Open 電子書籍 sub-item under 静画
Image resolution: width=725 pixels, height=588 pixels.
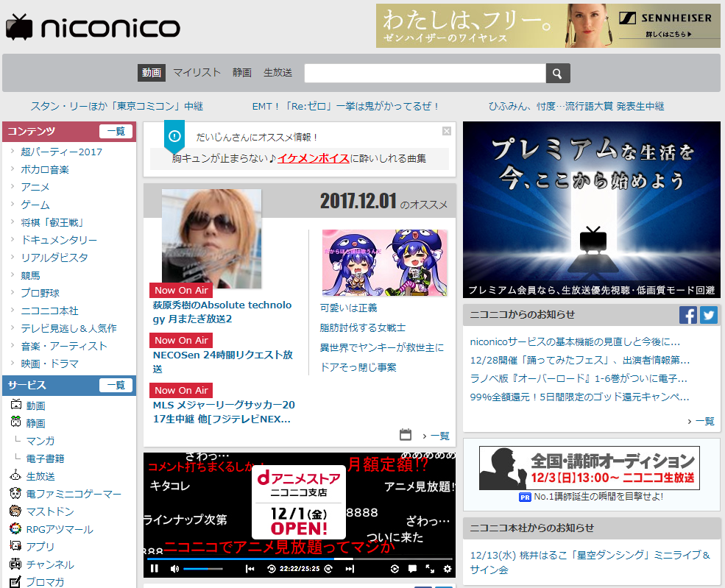46,458
